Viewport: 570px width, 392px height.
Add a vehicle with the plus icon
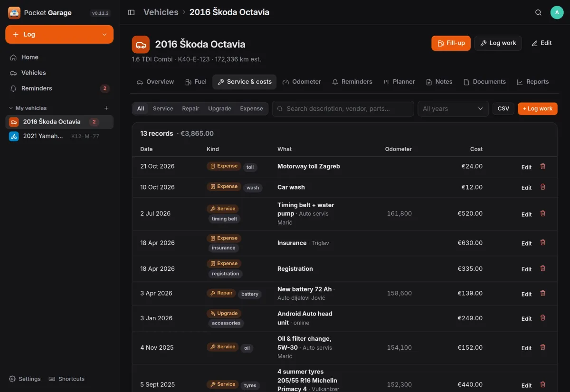106,108
